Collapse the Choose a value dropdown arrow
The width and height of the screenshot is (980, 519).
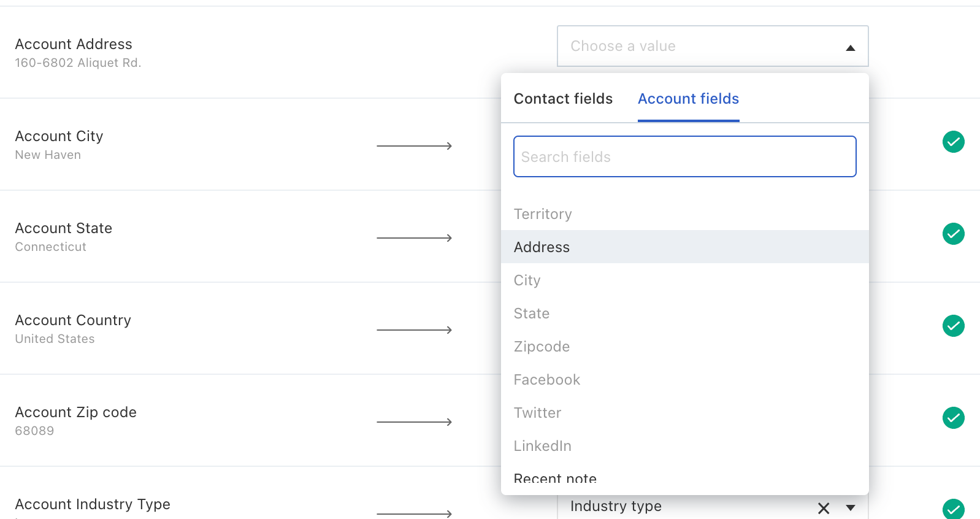click(x=850, y=48)
